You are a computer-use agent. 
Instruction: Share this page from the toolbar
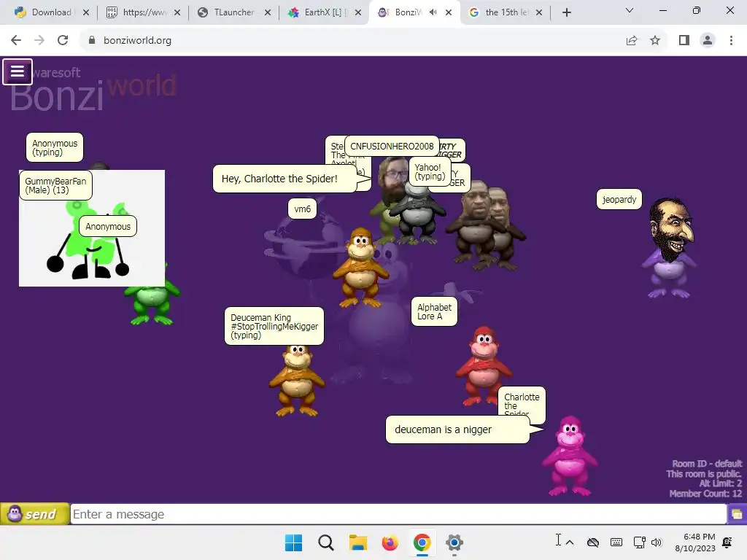(632, 40)
